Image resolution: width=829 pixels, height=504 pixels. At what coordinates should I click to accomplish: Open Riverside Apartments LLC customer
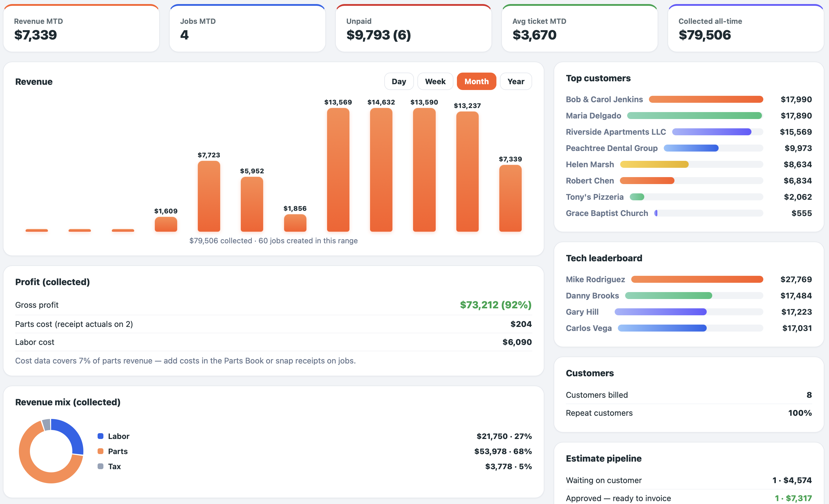615,132
